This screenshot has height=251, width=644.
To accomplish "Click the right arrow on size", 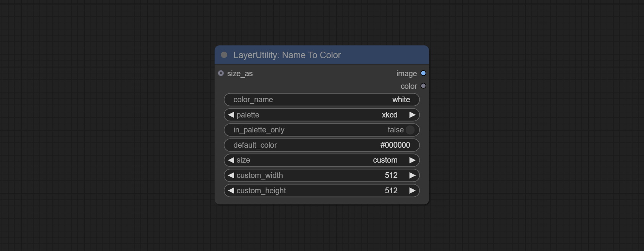I will 412,160.
